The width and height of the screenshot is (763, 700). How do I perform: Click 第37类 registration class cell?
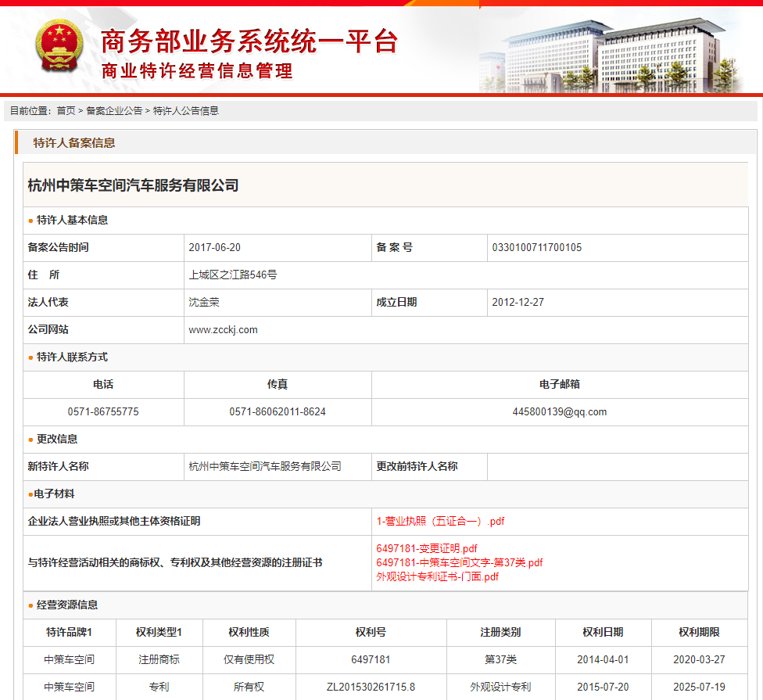pyautogui.click(x=500, y=659)
